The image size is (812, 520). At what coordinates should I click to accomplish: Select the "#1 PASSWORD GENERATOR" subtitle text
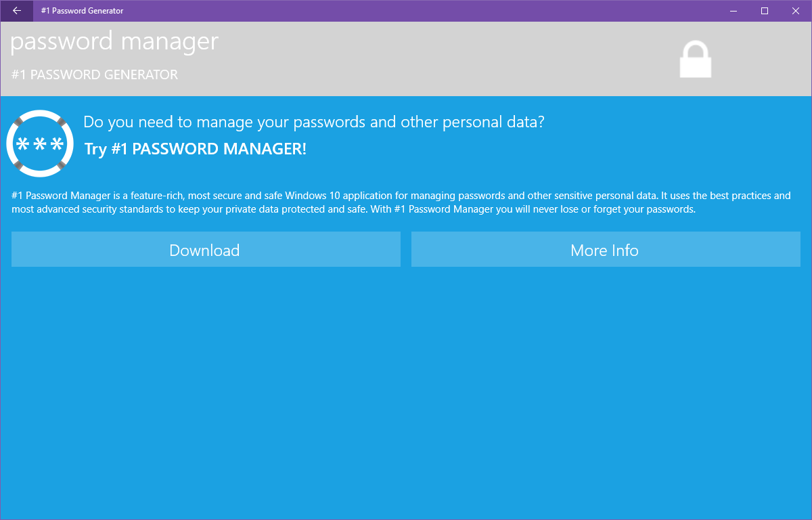[x=95, y=74]
